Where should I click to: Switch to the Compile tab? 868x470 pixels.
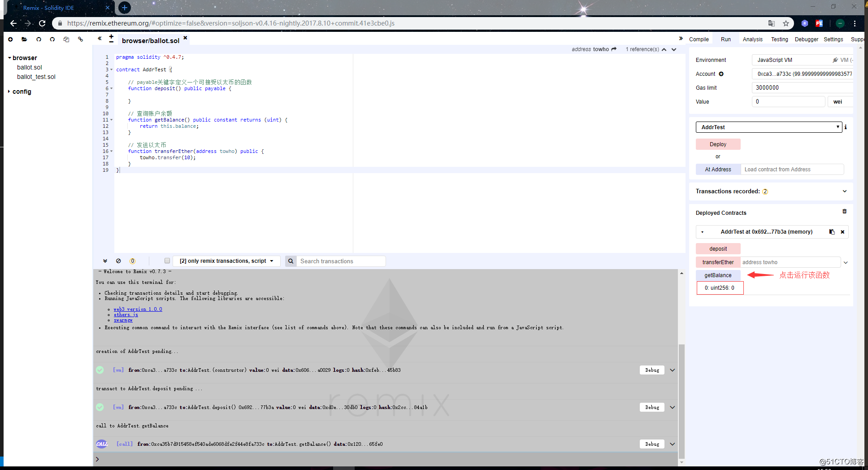click(699, 39)
